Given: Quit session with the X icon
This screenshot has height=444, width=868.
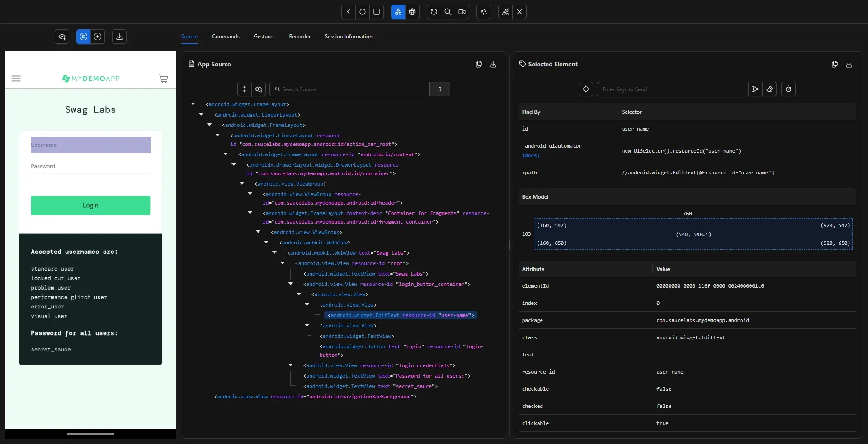Looking at the screenshot, I should [519, 12].
